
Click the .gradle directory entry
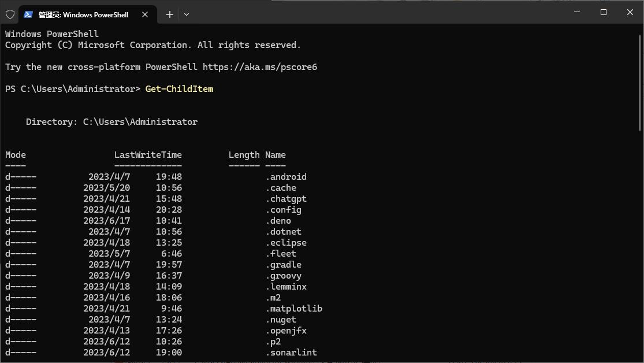[x=285, y=264]
